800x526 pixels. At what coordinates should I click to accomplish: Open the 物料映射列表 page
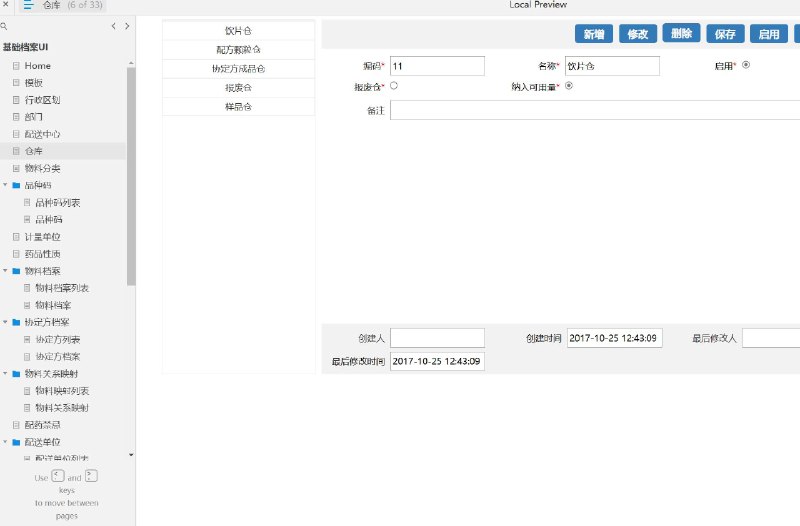(x=62, y=391)
